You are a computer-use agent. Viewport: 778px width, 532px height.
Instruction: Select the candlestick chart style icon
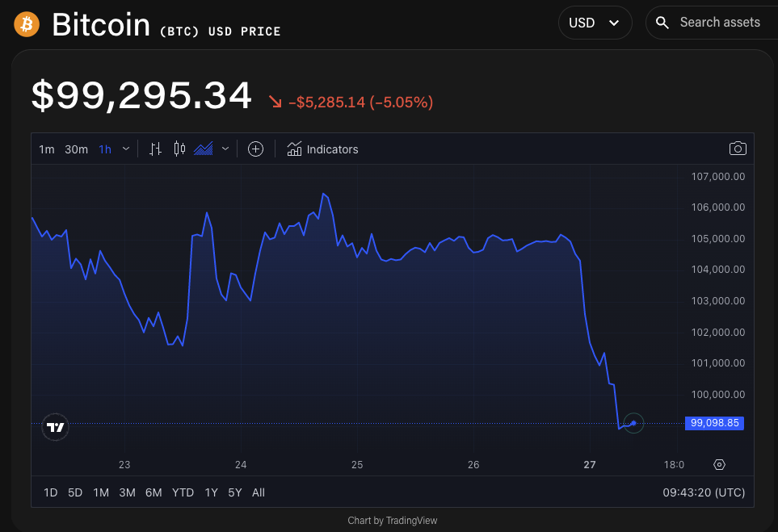pyautogui.click(x=179, y=149)
